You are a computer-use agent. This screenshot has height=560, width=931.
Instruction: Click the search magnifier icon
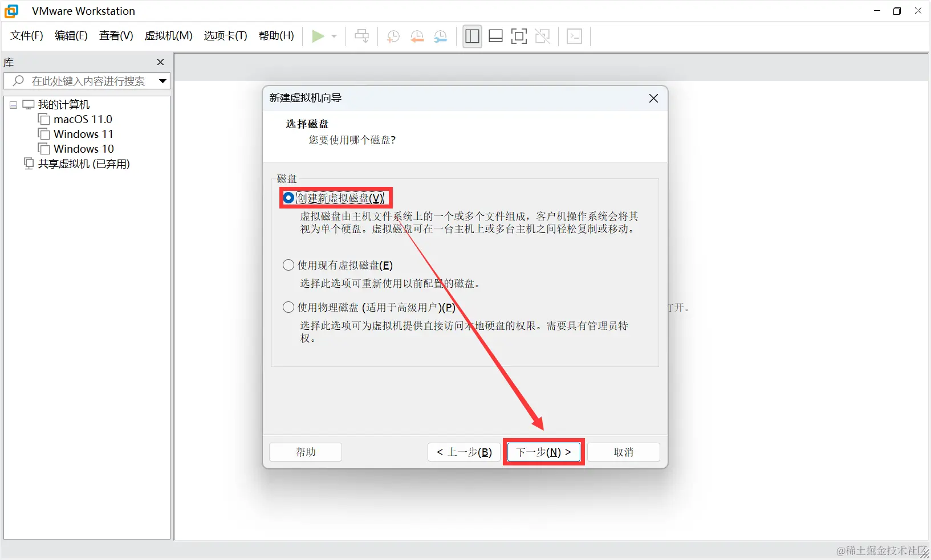click(x=18, y=80)
